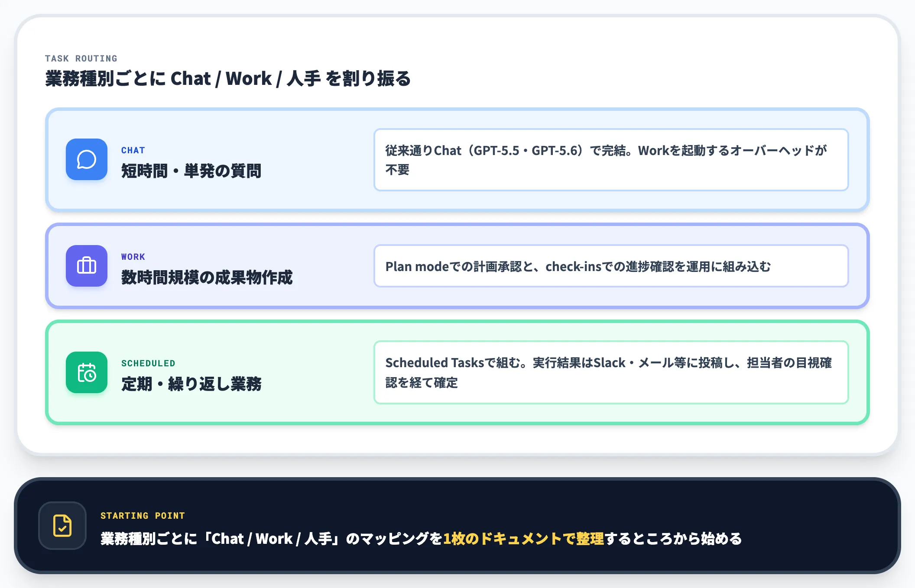Click the blue CHAT label
915x588 pixels.
coord(133,150)
